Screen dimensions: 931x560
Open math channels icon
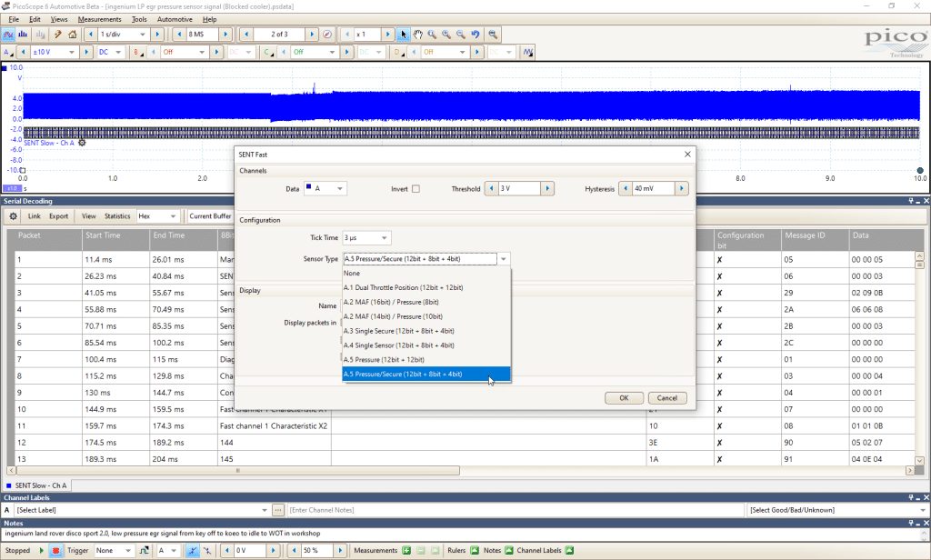528,52
